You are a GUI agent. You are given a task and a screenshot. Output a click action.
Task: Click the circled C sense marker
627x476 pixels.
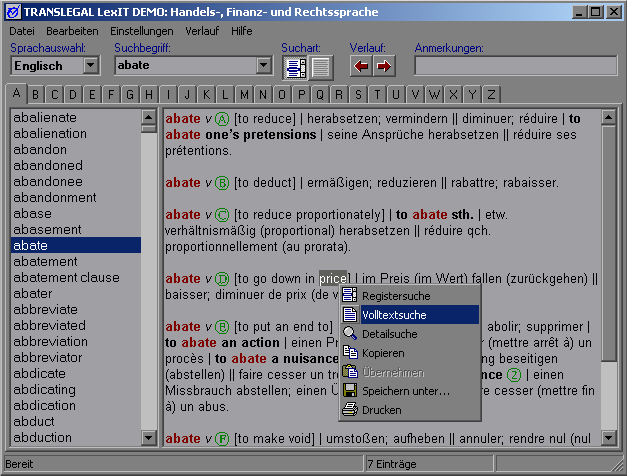(222, 215)
